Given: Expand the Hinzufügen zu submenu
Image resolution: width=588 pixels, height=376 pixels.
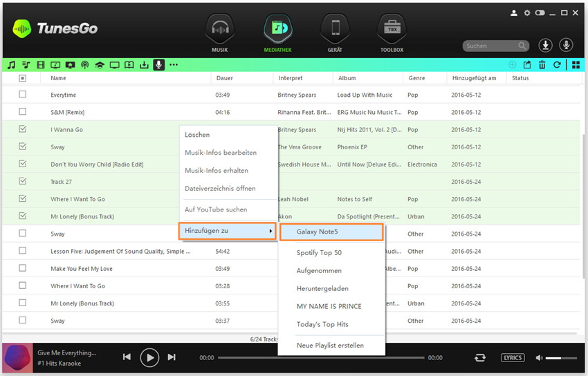Looking at the screenshot, I should pos(228,231).
